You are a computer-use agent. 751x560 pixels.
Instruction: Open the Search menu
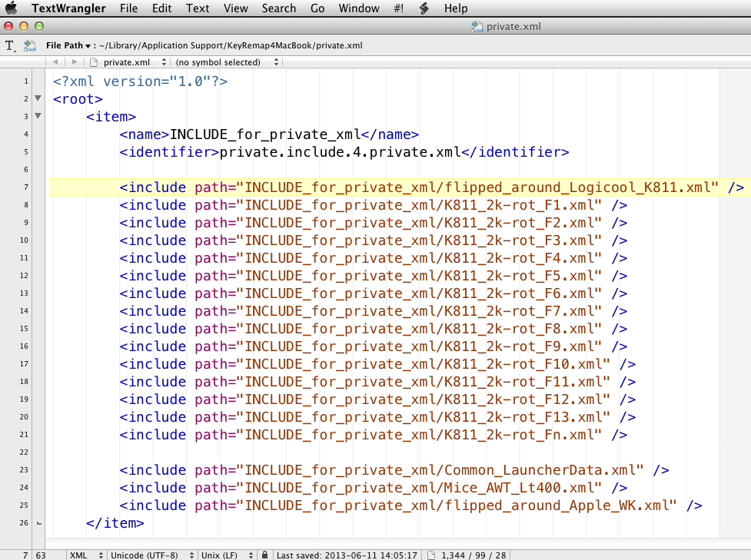click(279, 8)
